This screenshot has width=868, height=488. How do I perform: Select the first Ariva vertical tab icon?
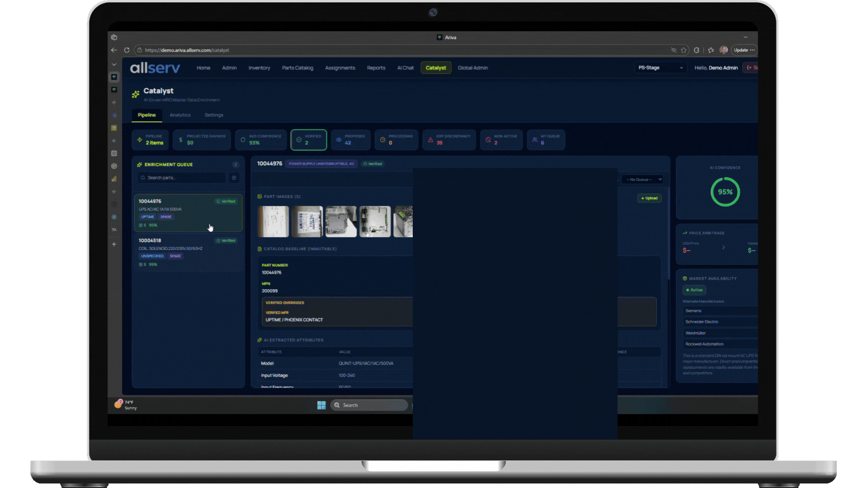click(x=114, y=77)
